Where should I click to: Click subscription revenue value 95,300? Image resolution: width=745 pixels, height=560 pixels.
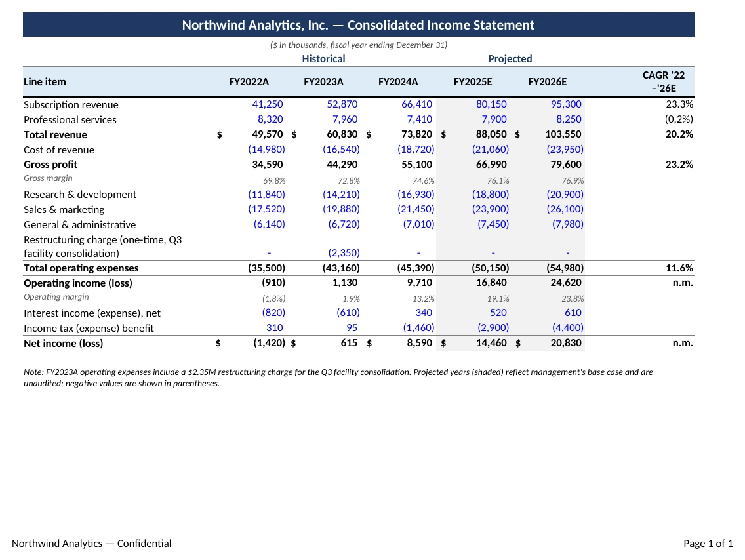566,104
